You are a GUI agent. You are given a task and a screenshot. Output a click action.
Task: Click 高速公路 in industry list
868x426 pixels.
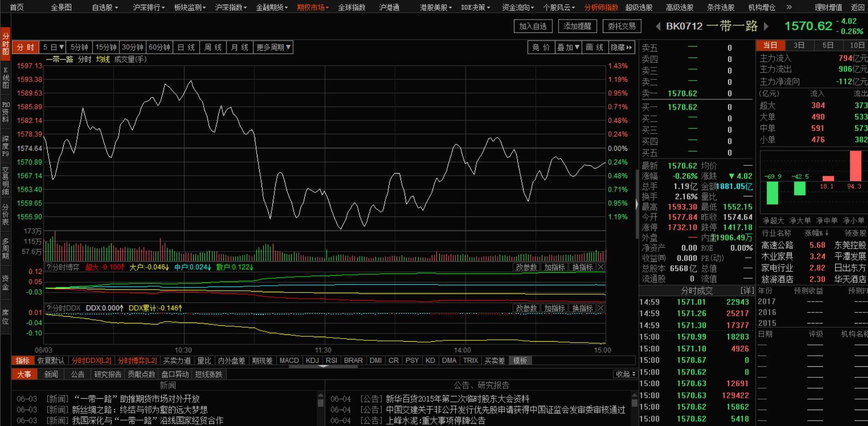coord(777,245)
